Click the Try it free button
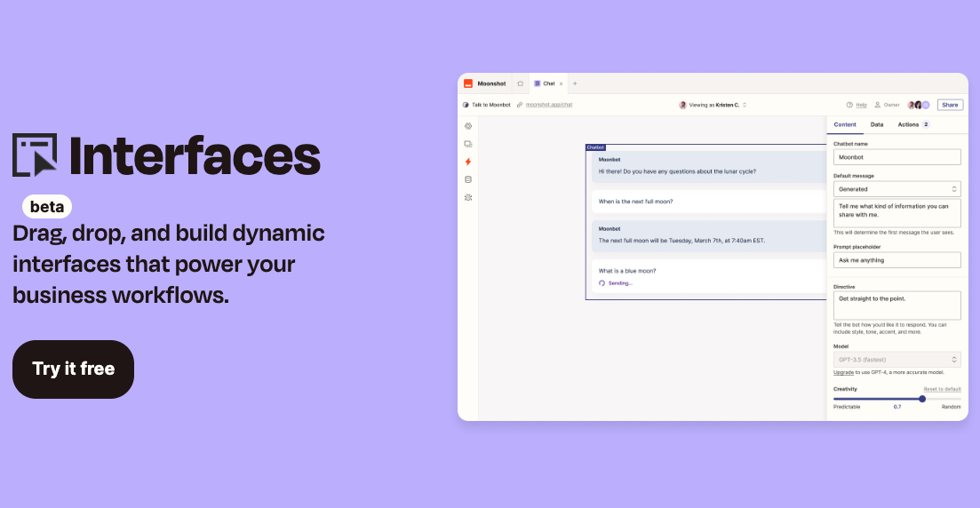This screenshot has height=508, width=980. [73, 369]
